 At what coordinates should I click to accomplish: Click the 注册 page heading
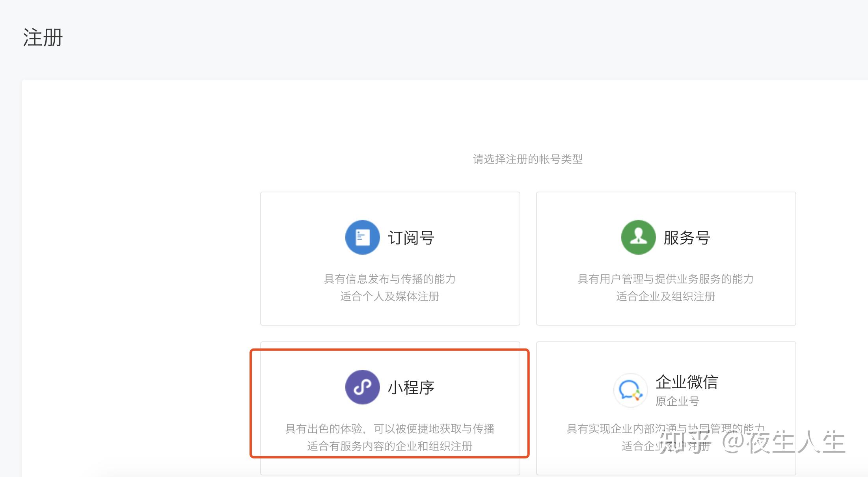point(43,38)
